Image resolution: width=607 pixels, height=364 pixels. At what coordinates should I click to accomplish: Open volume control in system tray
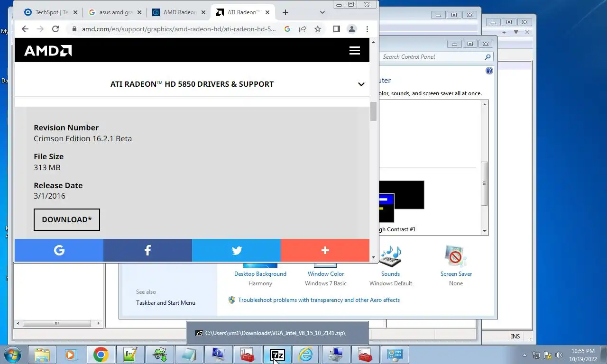(x=559, y=355)
